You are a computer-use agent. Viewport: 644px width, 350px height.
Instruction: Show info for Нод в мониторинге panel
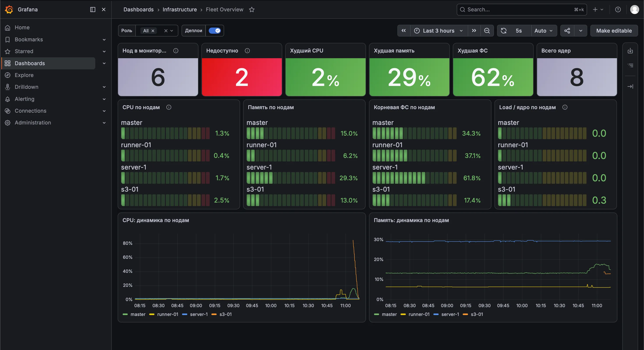pos(176,51)
